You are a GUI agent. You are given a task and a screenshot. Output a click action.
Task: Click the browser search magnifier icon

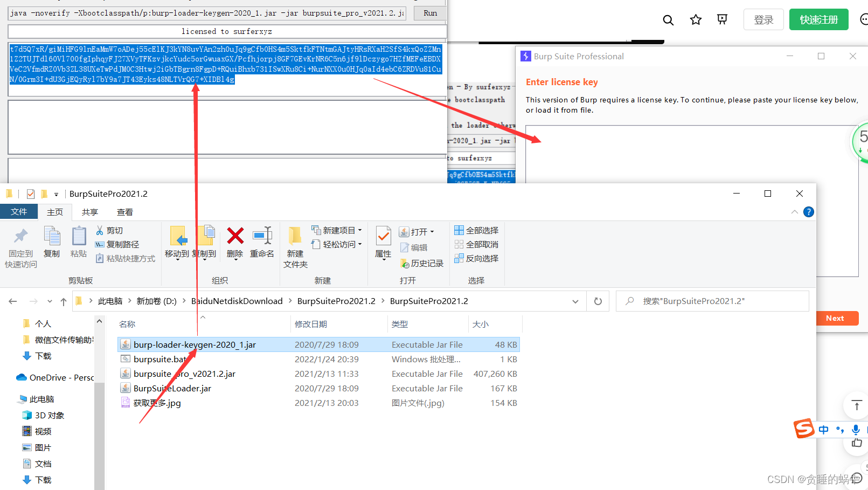tap(668, 20)
